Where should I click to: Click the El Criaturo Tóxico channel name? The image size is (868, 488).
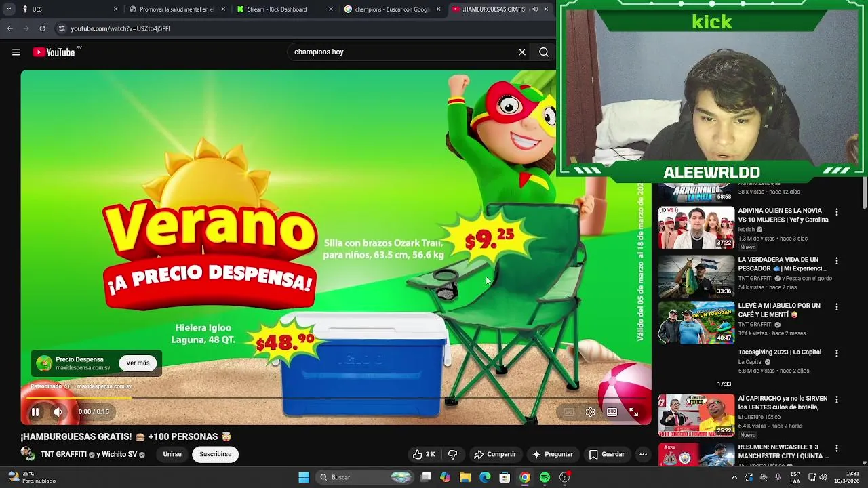point(759,417)
